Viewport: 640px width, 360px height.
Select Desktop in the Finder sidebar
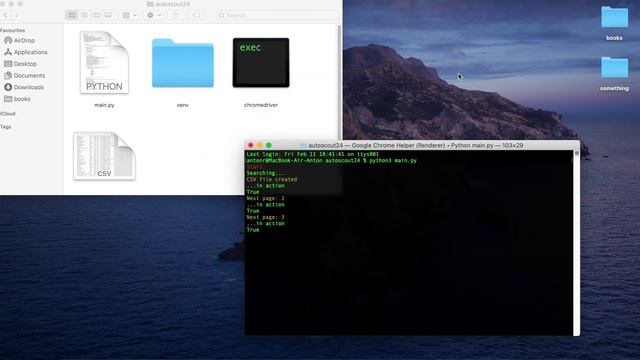click(24, 64)
